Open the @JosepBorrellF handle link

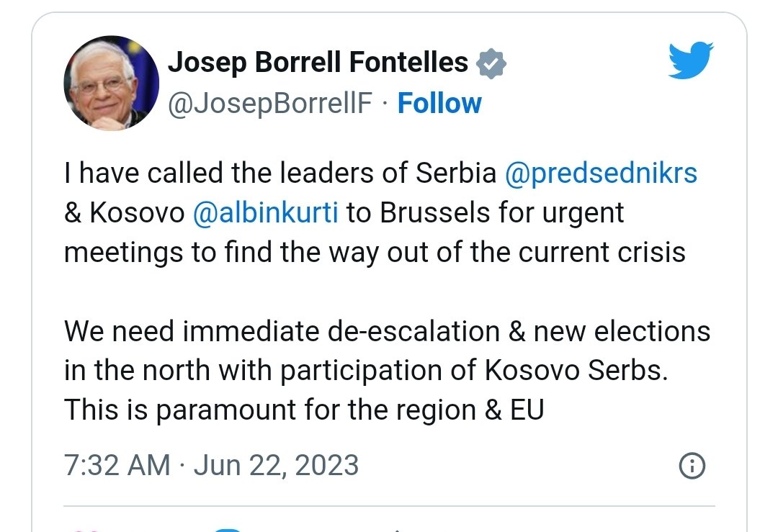tap(270, 104)
